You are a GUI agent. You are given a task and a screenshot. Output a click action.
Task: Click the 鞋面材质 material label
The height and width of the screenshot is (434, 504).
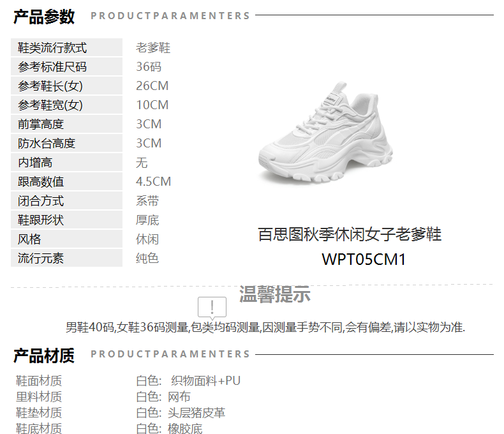point(38,380)
